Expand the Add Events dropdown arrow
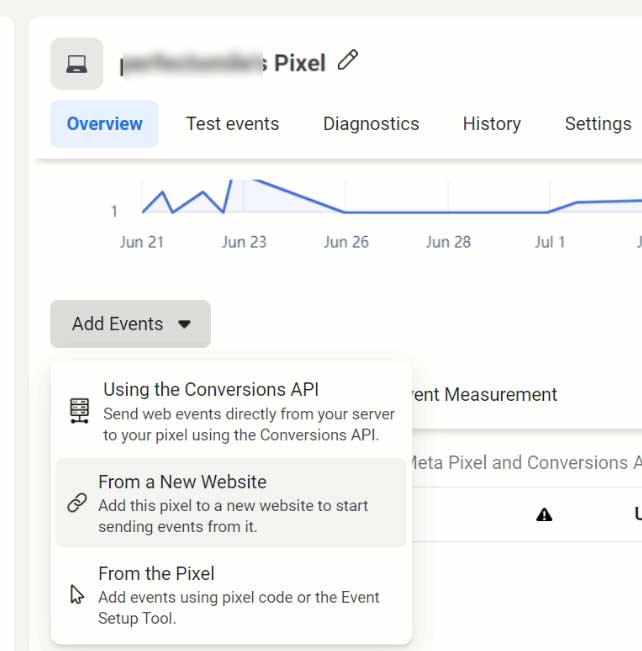Image resolution: width=642 pixels, height=651 pixels. [184, 324]
